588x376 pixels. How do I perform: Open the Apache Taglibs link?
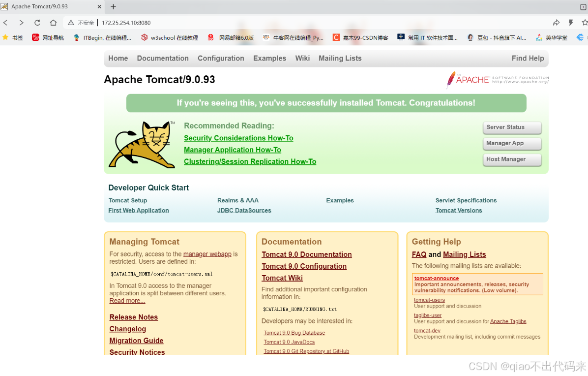click(508, 321)
